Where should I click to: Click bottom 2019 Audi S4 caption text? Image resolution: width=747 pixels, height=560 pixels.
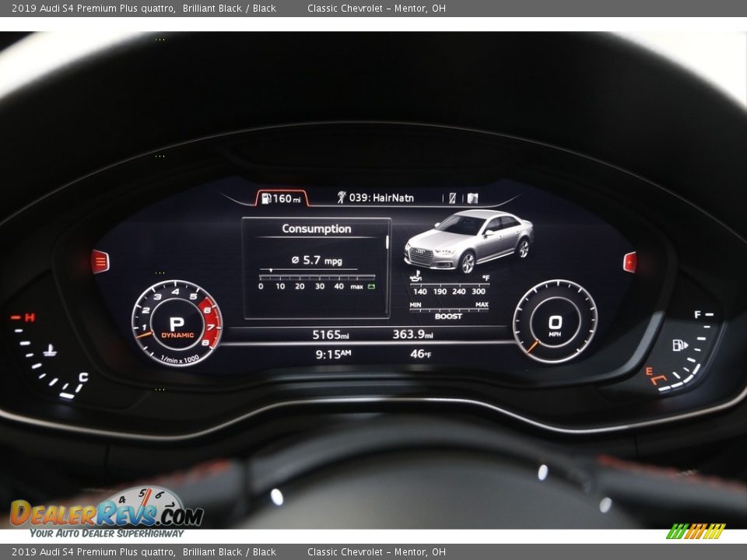point(143,552)
